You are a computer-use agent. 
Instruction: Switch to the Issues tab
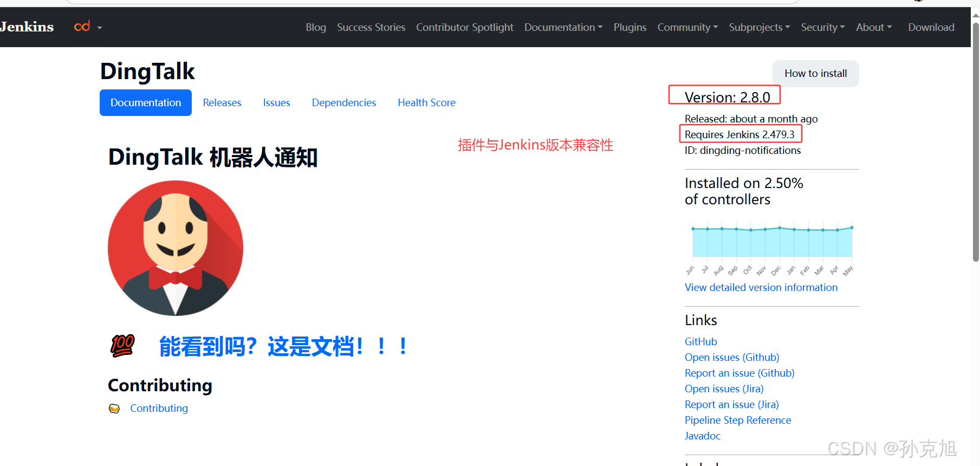(277, 102)
